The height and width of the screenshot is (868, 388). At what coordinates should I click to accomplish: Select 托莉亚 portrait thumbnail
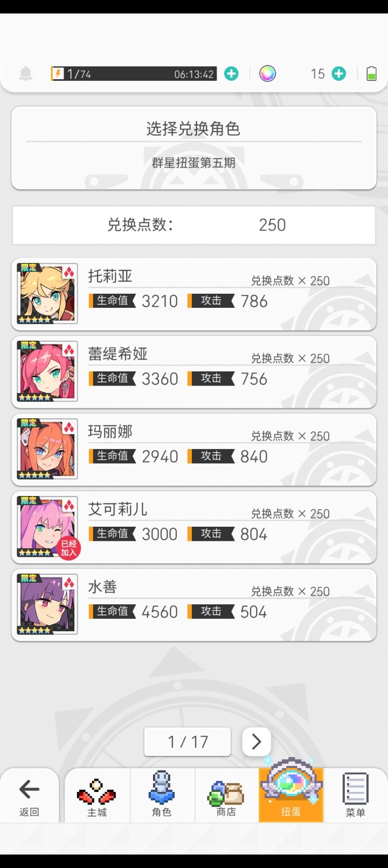(47, 294)
